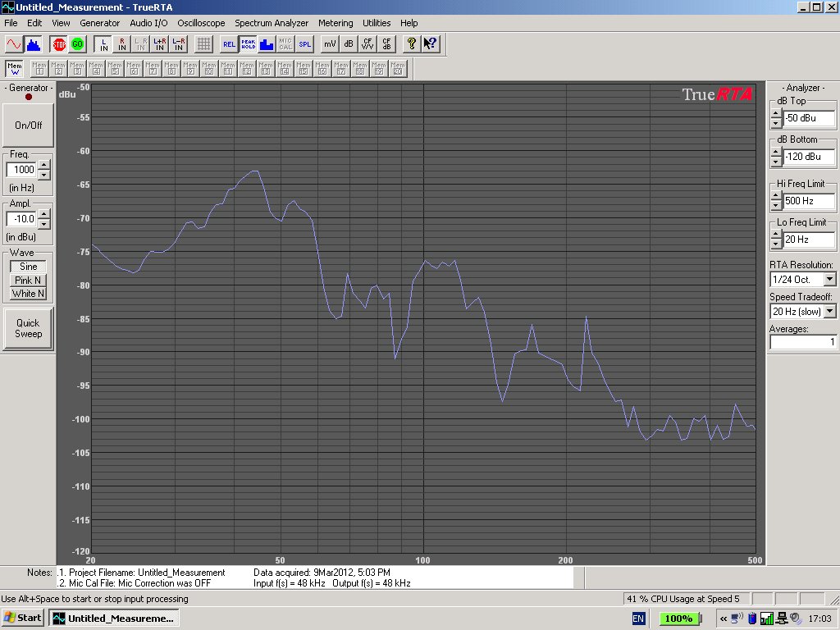Viewport: 840px width, 630px height.
Task: Open the Oscilloscope menu
Action: tap(201, 23)
